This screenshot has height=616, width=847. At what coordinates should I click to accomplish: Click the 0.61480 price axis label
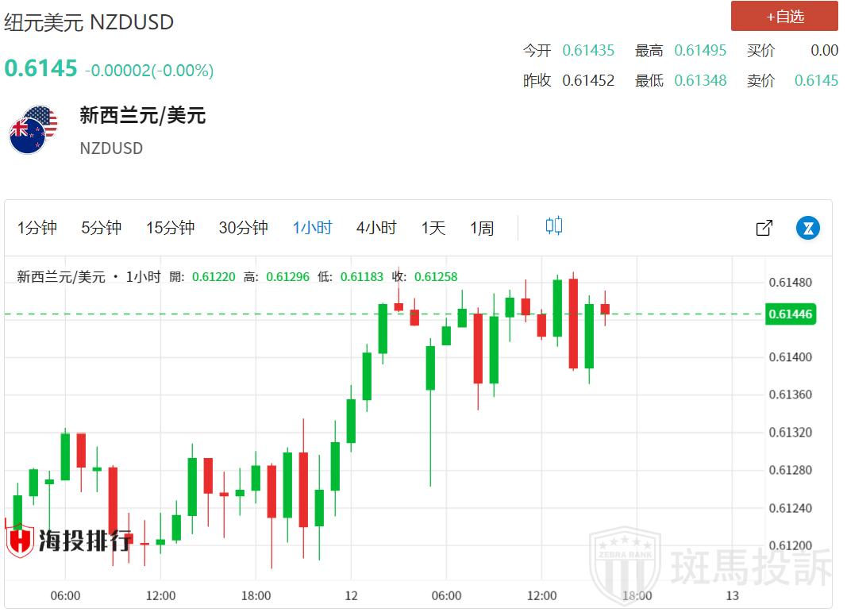pos(790,283)
